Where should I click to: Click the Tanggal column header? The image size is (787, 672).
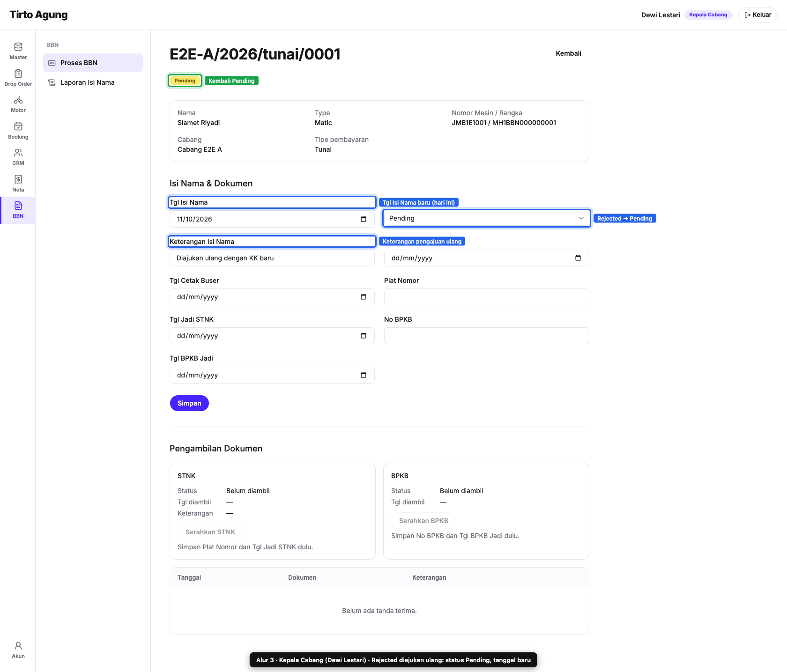click(x=189, y=577)
